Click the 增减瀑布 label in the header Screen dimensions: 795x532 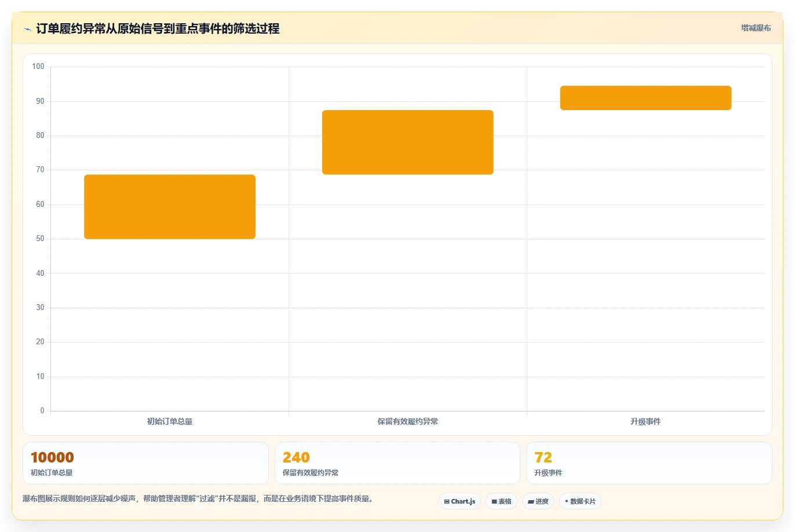point(756,28)
